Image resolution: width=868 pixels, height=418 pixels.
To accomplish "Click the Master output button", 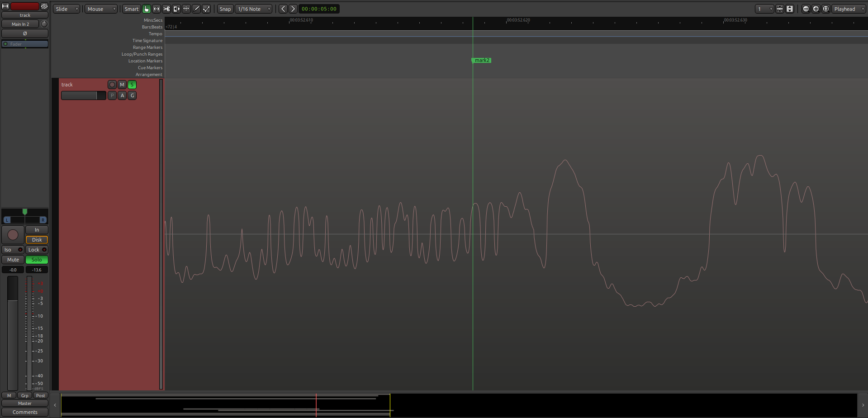I will click(x=25, y=403).
